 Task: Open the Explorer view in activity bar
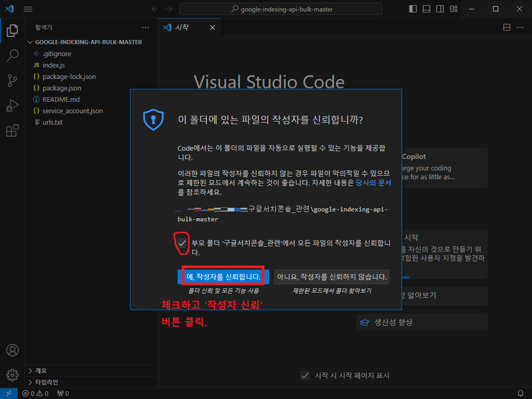pos(12,31)
